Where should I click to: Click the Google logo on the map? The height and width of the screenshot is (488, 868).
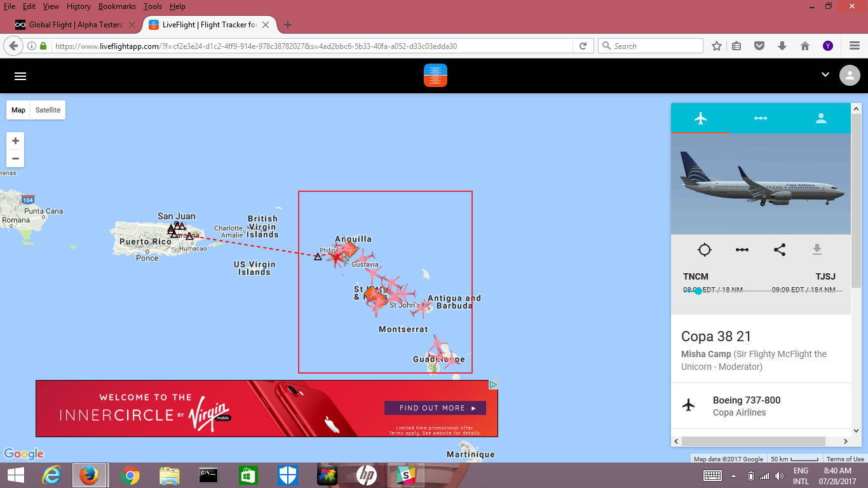pos(24,454)
